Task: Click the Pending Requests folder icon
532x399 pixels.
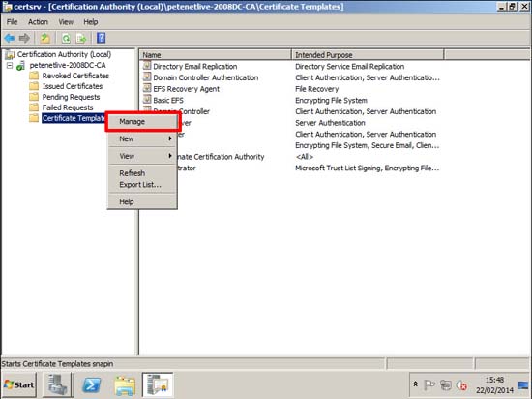Action: tap(34, 97)
